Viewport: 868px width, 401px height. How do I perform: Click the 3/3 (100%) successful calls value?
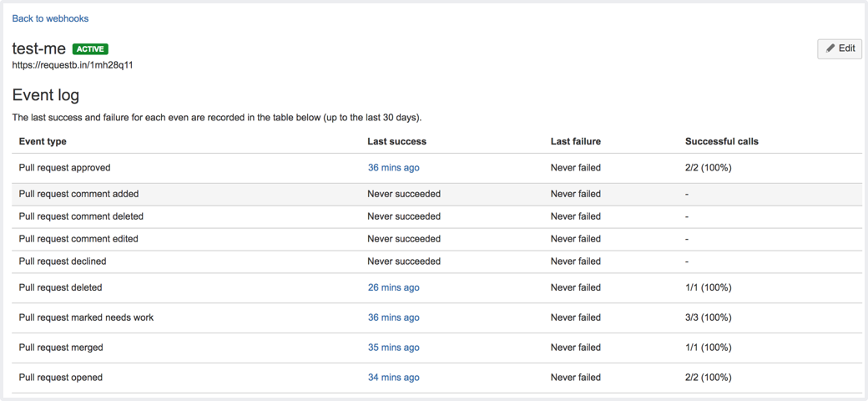point(709,317)
